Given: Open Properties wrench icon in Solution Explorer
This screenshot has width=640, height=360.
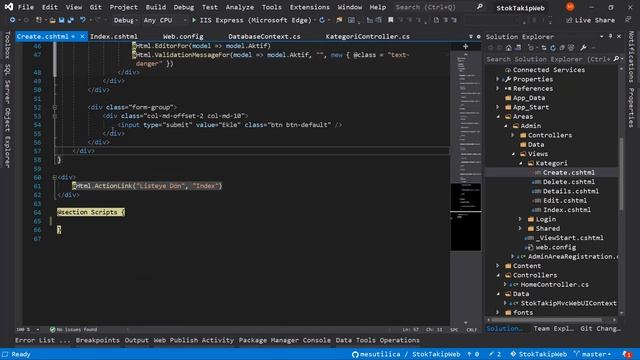Looking at the screenshot, I should [x=583, y=48].
